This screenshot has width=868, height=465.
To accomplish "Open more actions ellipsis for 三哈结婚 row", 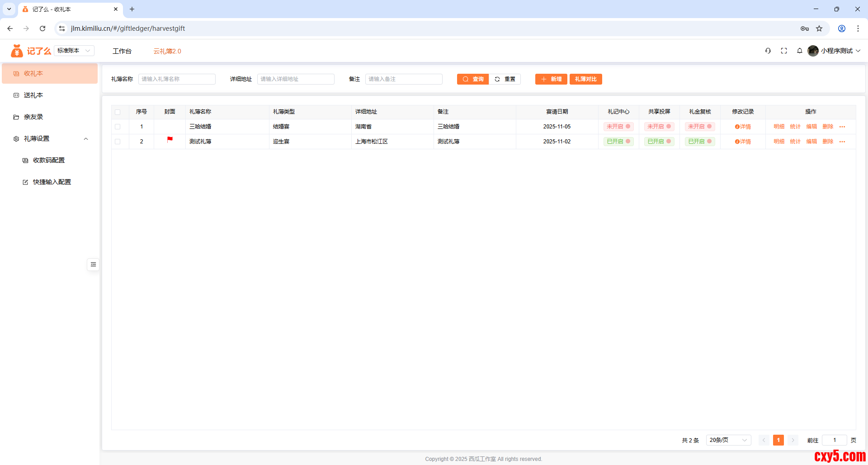I will 842,127.
